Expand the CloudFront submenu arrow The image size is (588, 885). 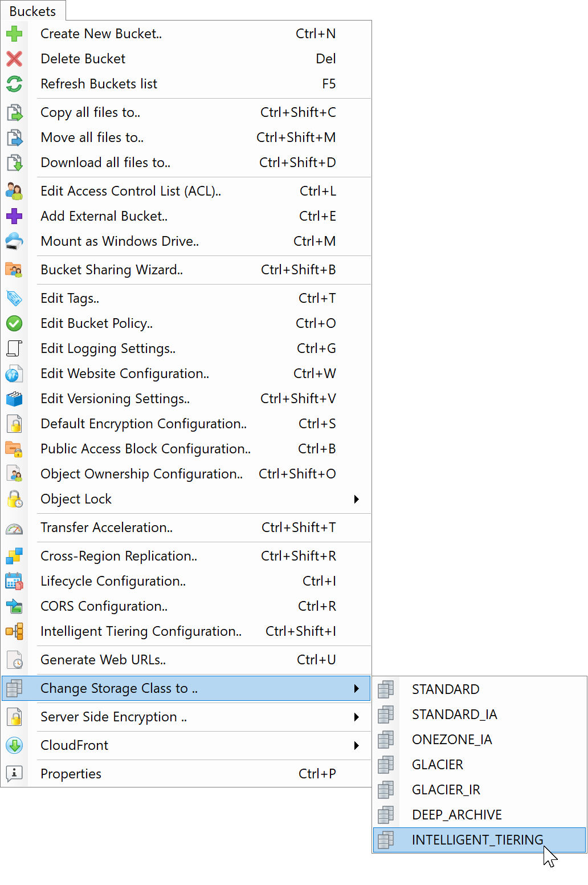(x=357, y=745)
